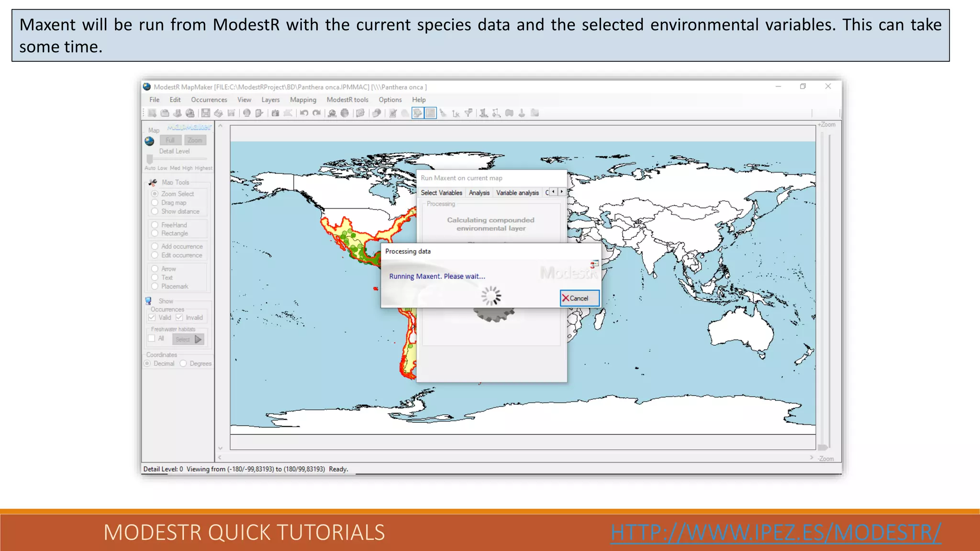980x551 pixels.
Task: Click the Zoom button in Map panel
Action: click(195, 140)
